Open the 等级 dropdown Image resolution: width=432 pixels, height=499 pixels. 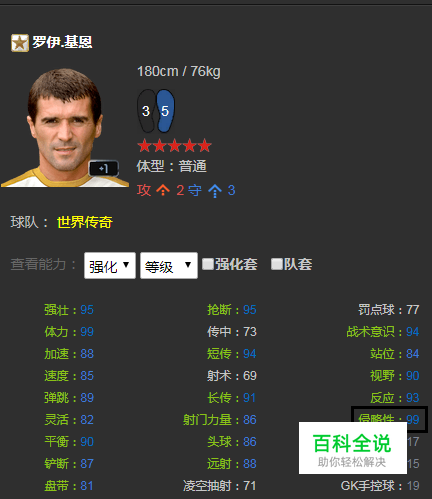(169, 266)
